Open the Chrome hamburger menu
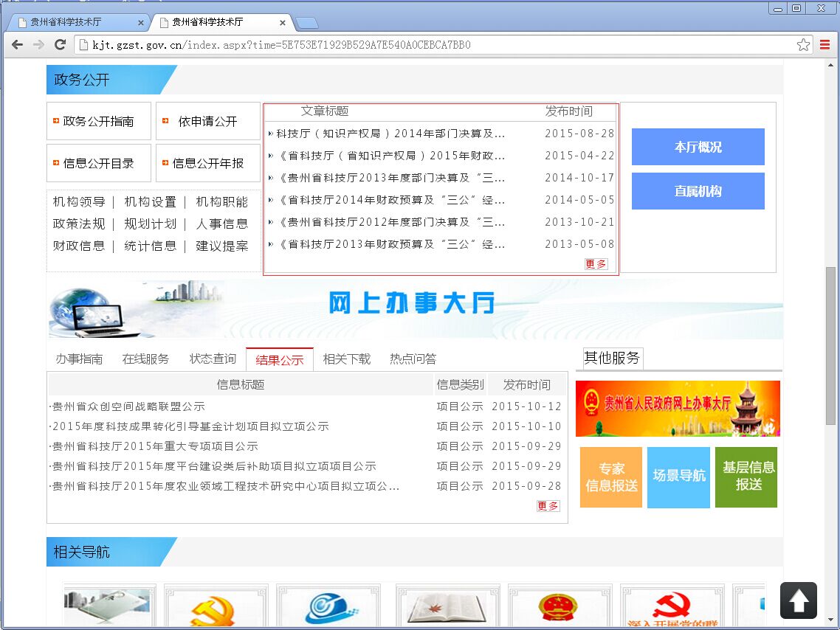This screenshot has width=840, height=630. point(825,45)
